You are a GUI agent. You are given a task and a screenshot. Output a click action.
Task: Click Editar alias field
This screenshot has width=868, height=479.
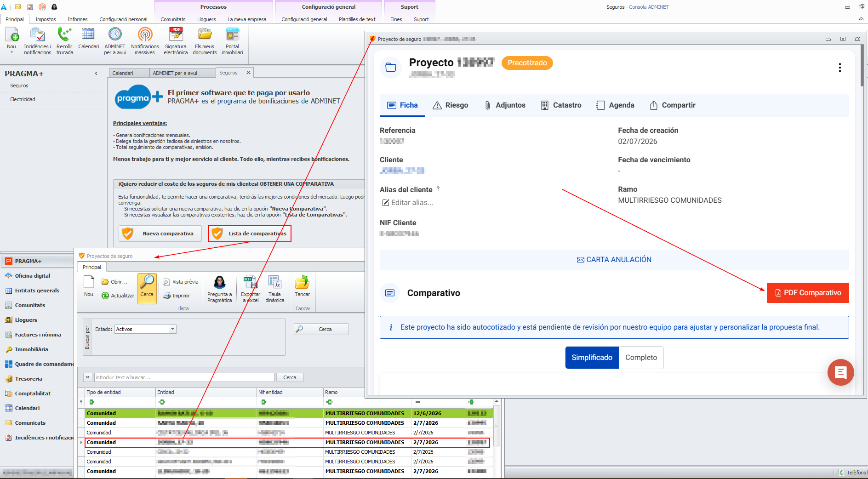(407, 203)
